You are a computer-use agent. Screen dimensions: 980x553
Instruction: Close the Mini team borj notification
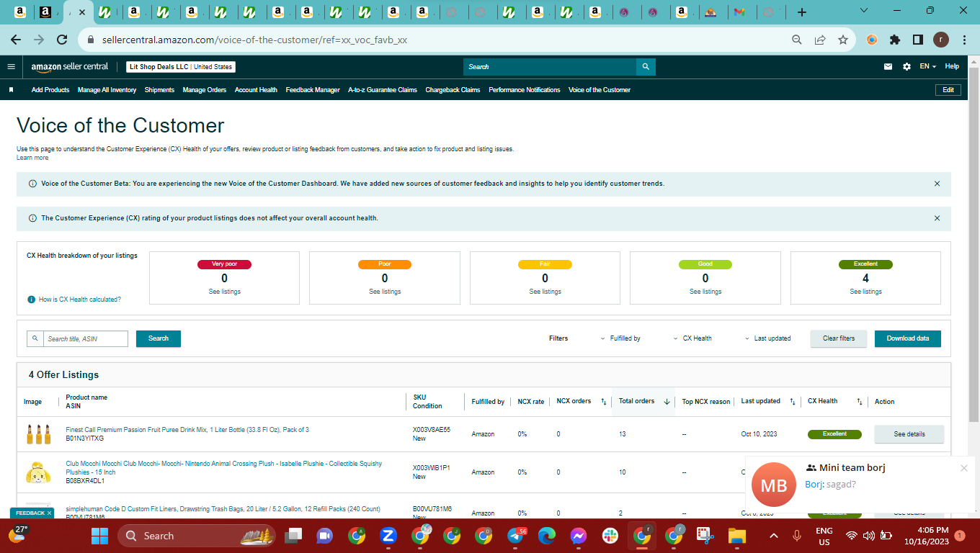[964, 468]
